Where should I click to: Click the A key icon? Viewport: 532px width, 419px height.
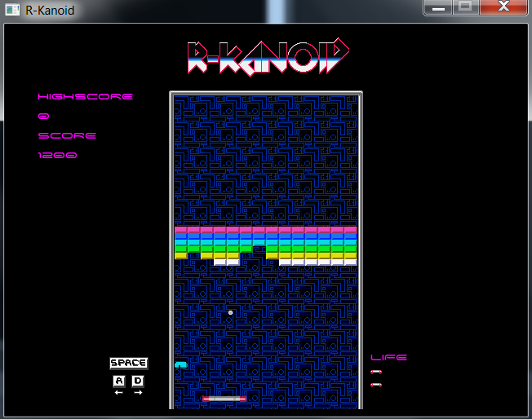tap(119, 381)
